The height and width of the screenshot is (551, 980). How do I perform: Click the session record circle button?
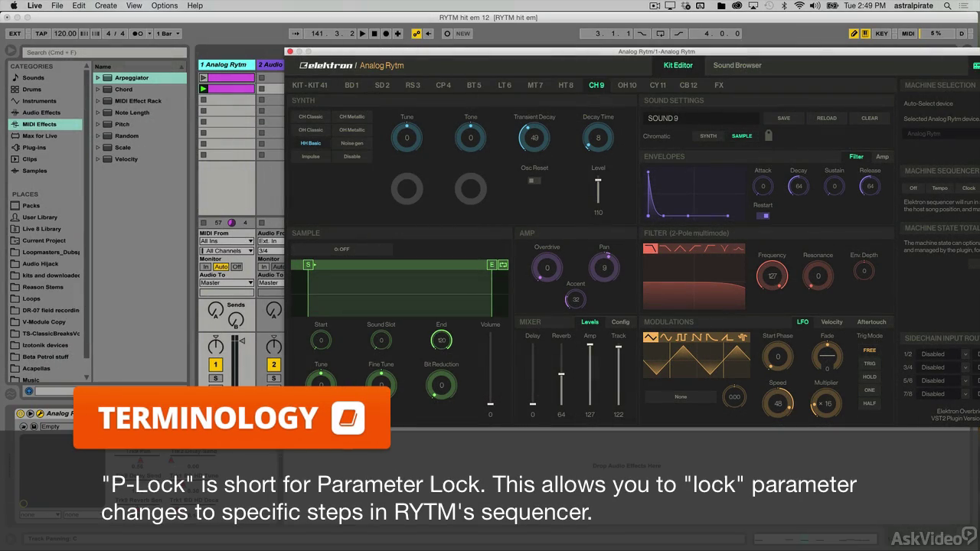click(448, 34)
